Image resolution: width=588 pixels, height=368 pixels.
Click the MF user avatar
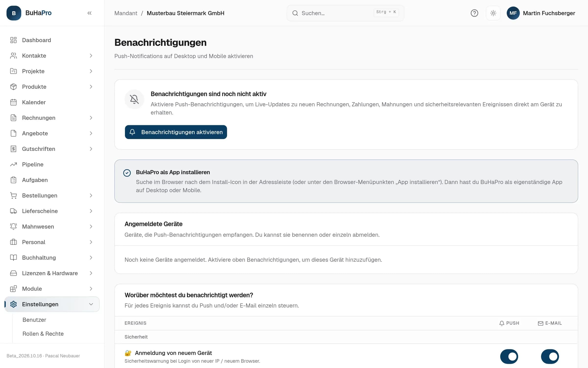[x=513, y=13]
